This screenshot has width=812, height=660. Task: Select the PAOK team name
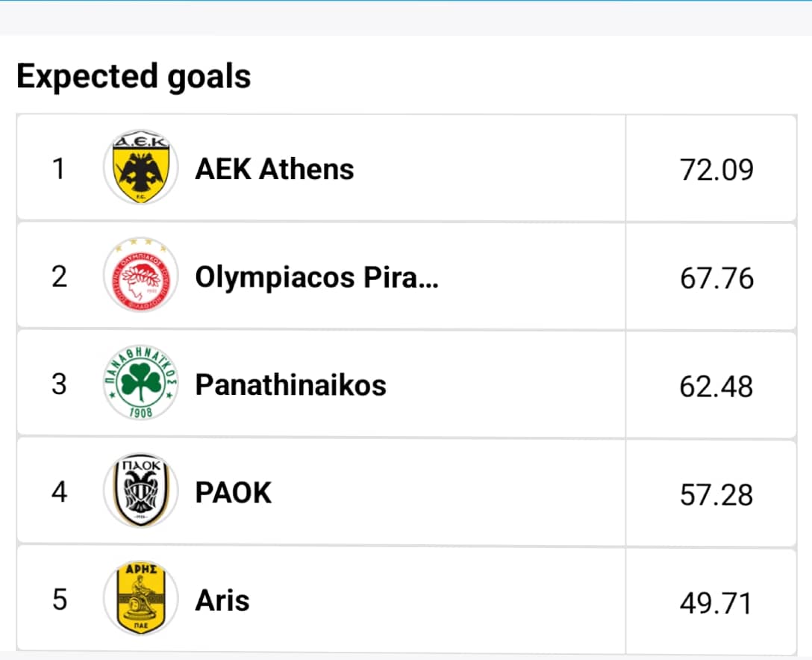[233, 493]
